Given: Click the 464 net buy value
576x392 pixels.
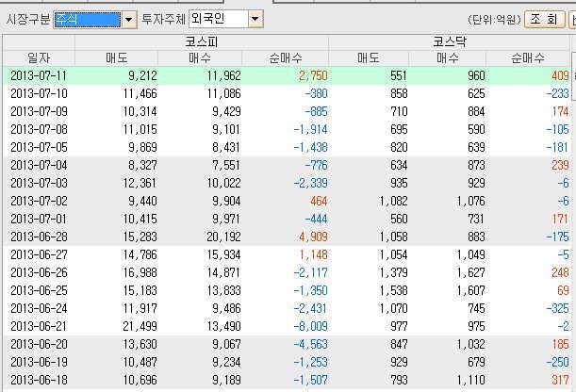Looking at the screenshot, I should point(319,201).
